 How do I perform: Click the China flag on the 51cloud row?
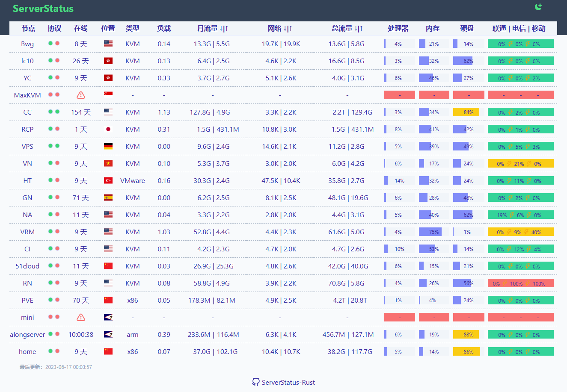[108, 265]
